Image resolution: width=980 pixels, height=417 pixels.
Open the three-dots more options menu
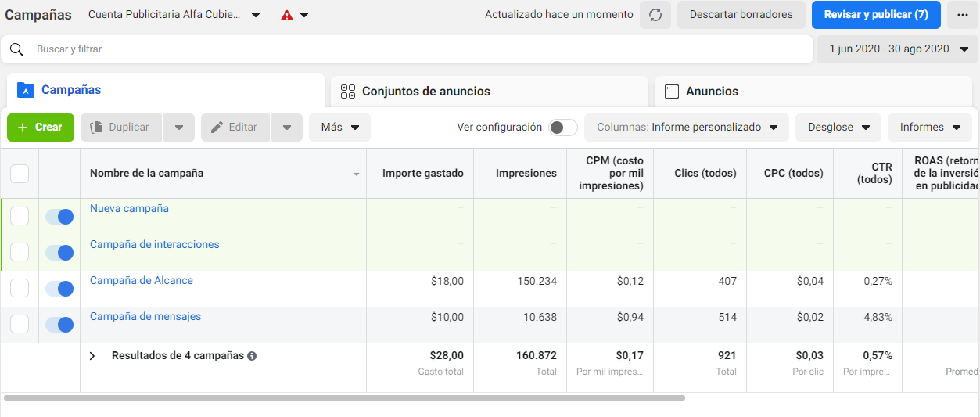point(961,15)
